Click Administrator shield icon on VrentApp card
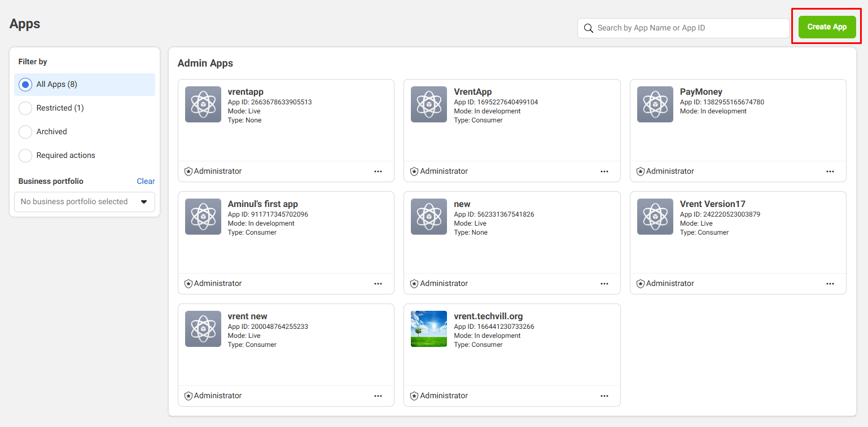Screen dimensions: 868x427 click(x=414, y=171)
